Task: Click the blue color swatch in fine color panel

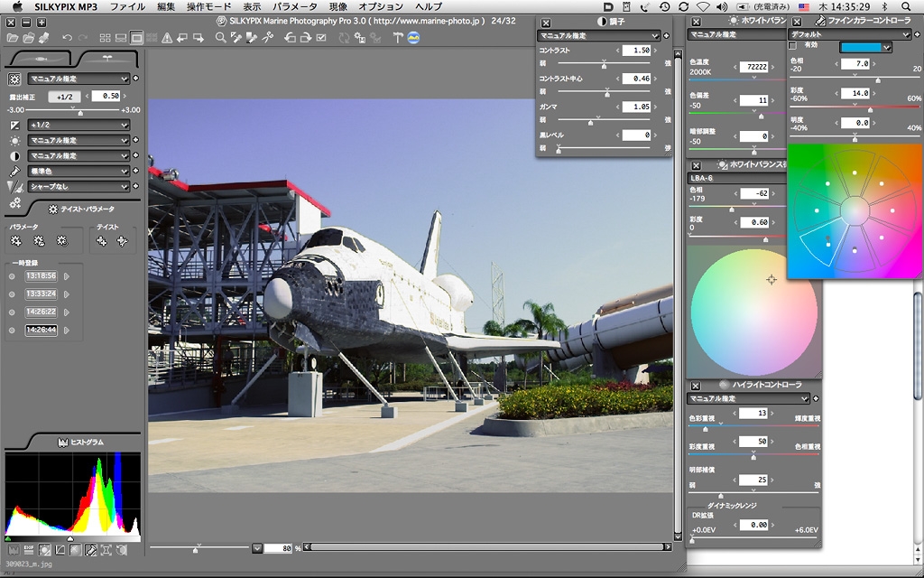Action: [862, 47]
